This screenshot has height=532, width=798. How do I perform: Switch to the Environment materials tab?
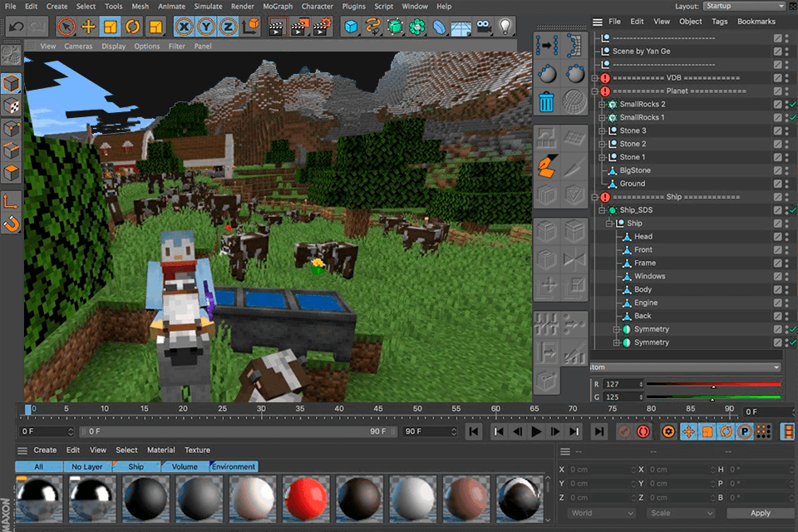tap(233, 466)
